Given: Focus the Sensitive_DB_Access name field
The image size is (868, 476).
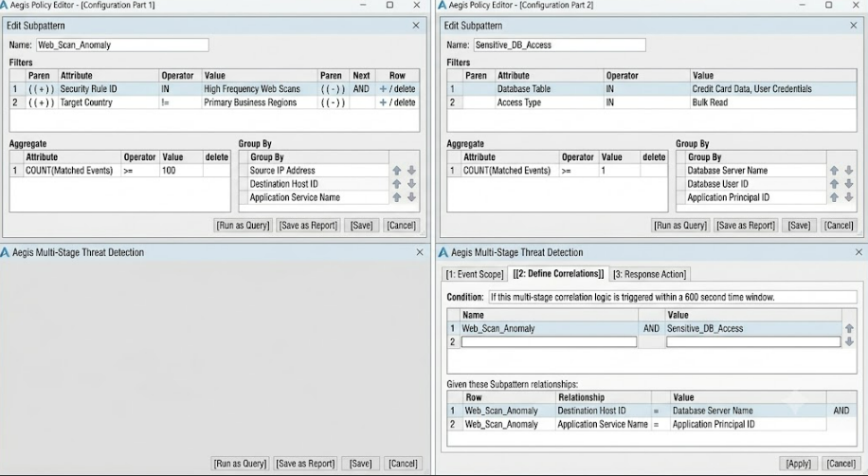Looking at the screenshot, I should [560, 45].
